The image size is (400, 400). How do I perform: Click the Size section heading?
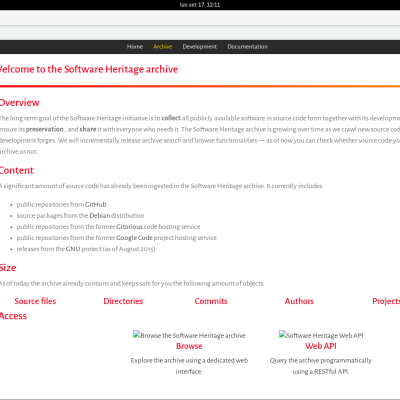coord(8,268)
